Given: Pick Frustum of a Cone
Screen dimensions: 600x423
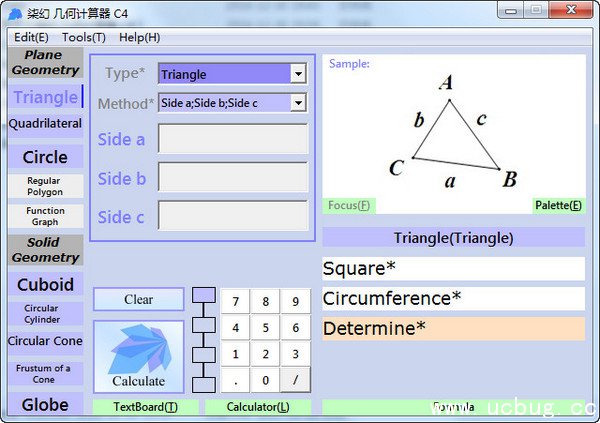Looking at the screenshot, I should [46, 374].
